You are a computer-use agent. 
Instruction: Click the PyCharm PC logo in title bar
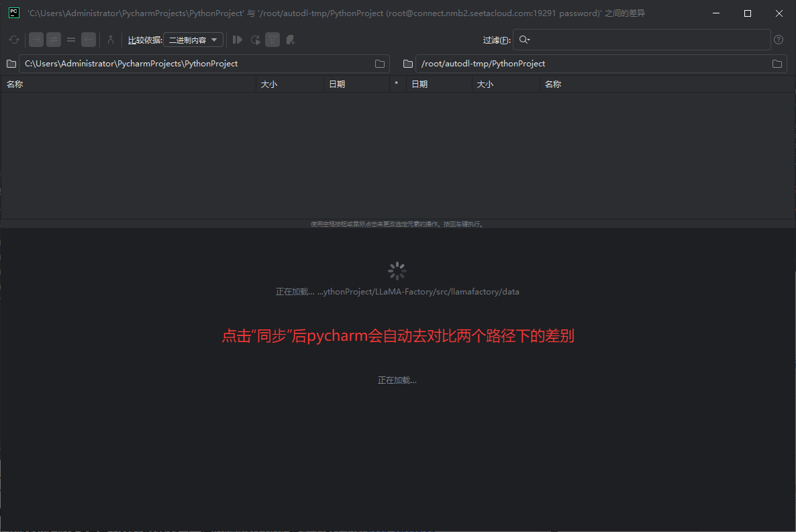click(14, 13)
